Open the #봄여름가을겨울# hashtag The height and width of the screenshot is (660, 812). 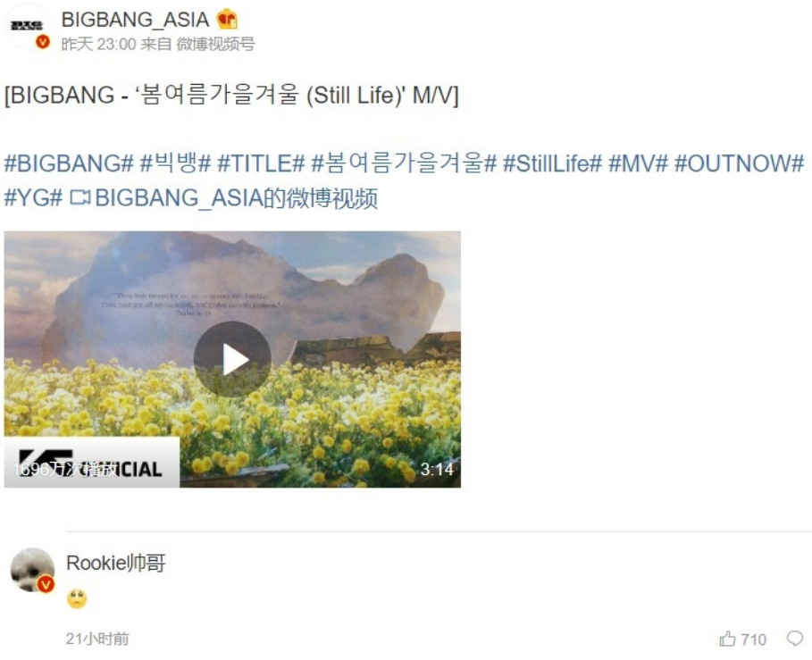point(404,163)
